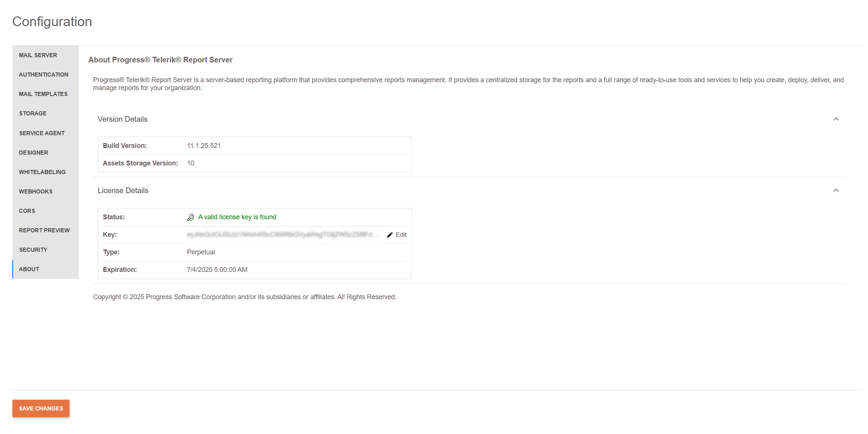Select the About section in the sidebar

tap(29, 269)
